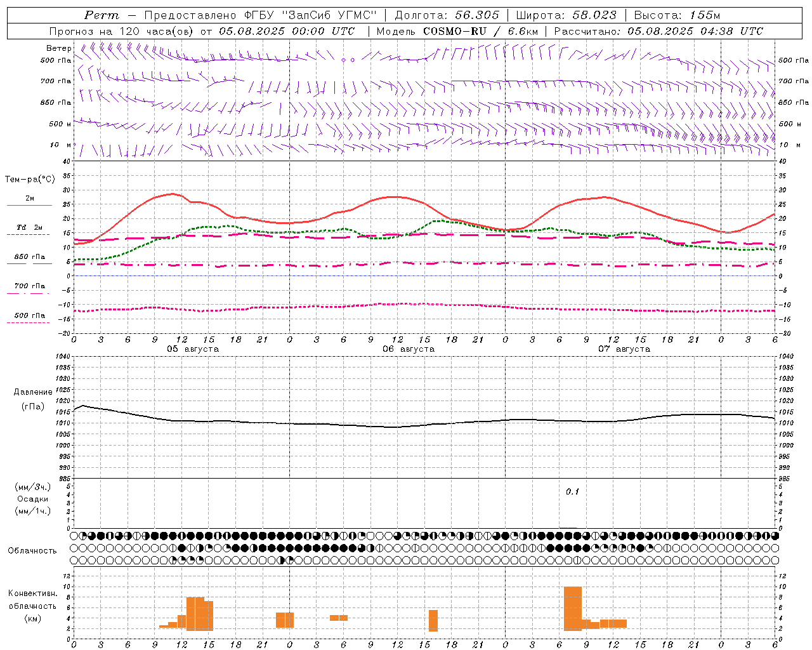Screen dimensions: 812x650
Task: Click the "(км)" unit under convective label
Action: click(33, 618)
